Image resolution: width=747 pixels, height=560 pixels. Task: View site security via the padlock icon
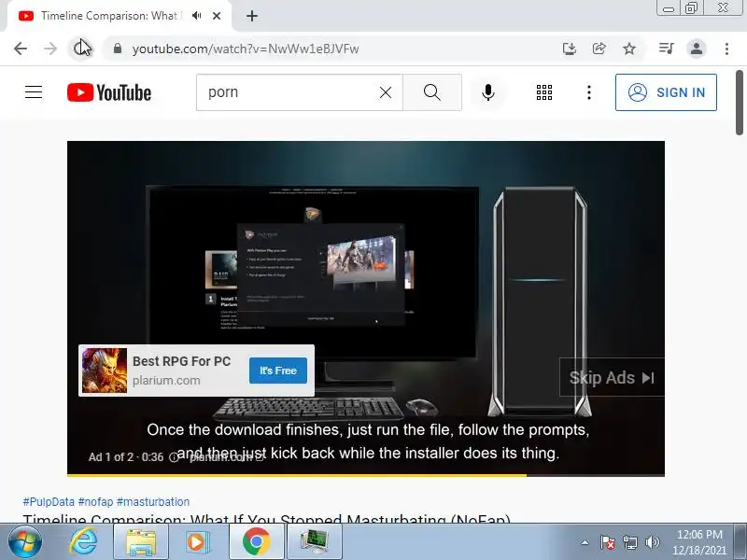point(118,49)
